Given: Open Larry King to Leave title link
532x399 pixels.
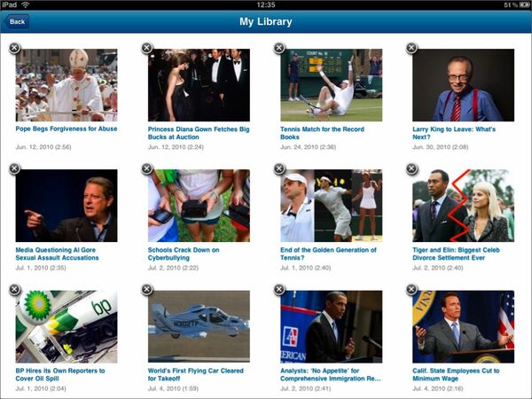Looking at the screenshot, I should 454,133.
